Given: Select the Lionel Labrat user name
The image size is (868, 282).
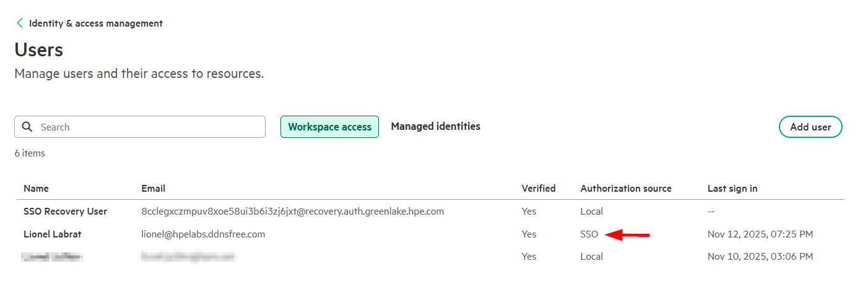Looking at the screenshot, I should (x=52, y=234).
